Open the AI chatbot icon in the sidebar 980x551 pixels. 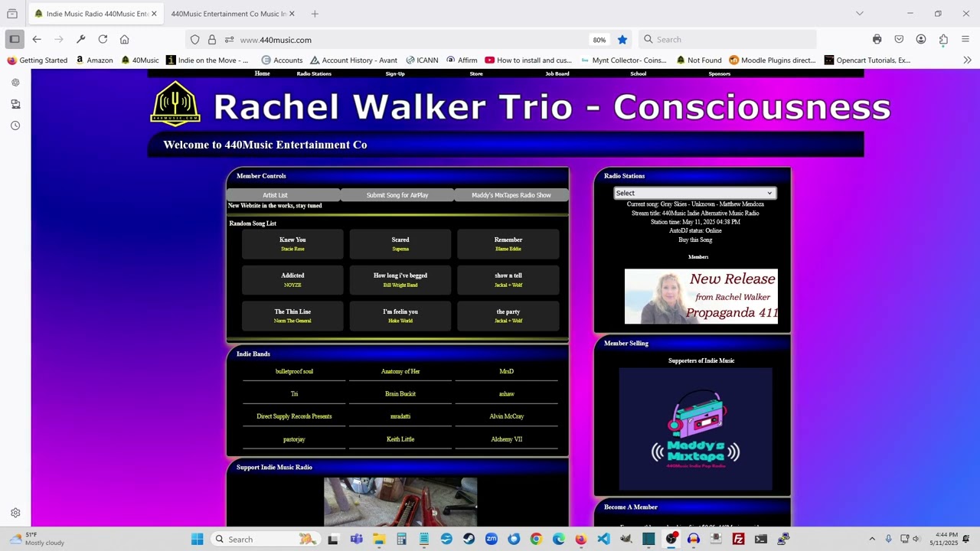15,83
